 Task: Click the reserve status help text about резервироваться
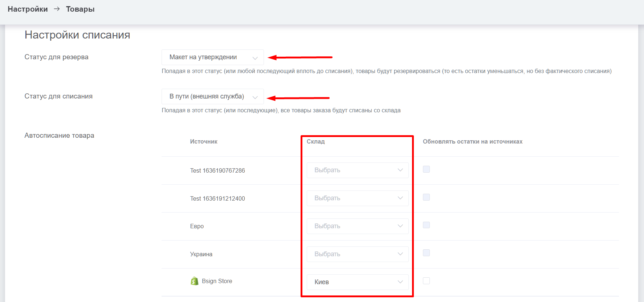[x=387, y=71]
